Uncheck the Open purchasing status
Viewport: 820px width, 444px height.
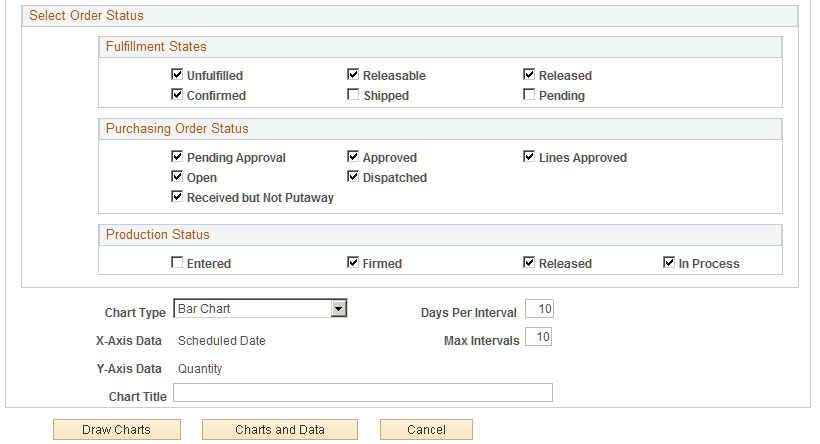(x=177, y=177)
